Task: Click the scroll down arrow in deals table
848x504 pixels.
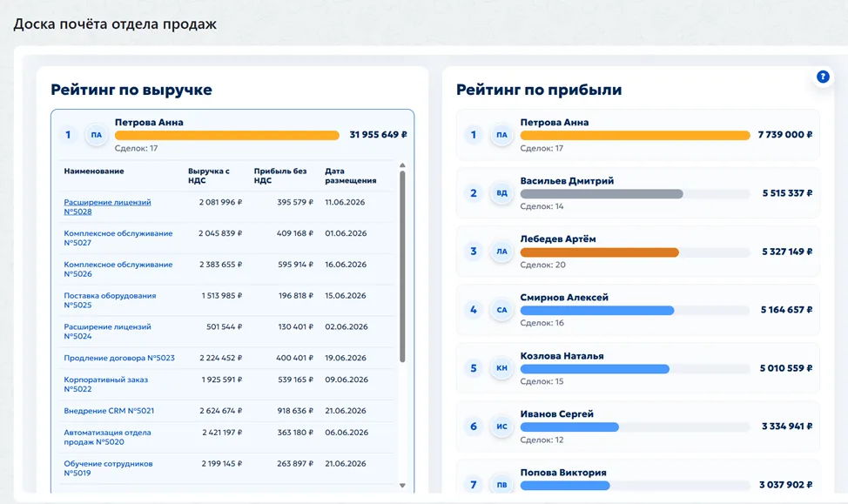Action: tap(402, 486)
